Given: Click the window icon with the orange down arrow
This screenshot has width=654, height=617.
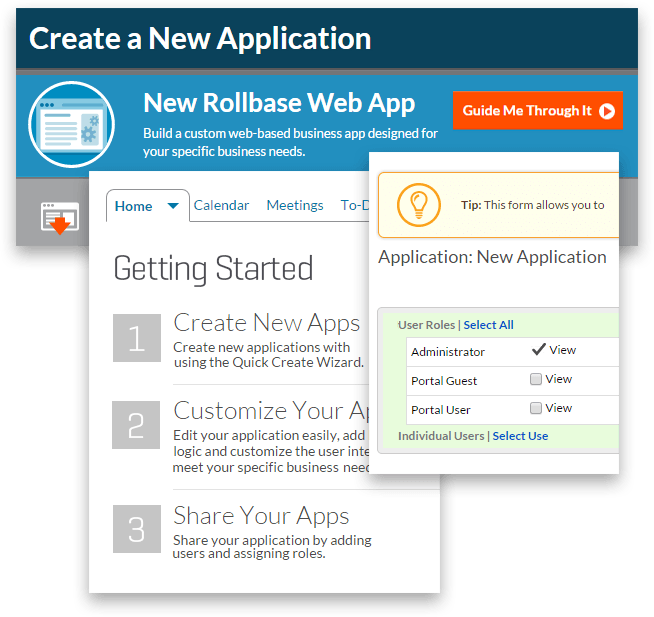Looking at the screenshot, I should pos(60,218).
